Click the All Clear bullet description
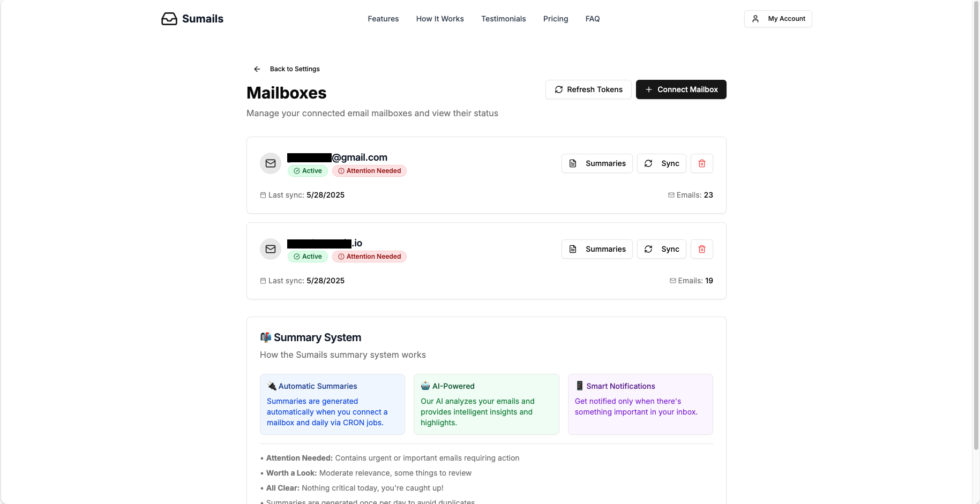This screenshot has width=980, height=504. [355, 488]
